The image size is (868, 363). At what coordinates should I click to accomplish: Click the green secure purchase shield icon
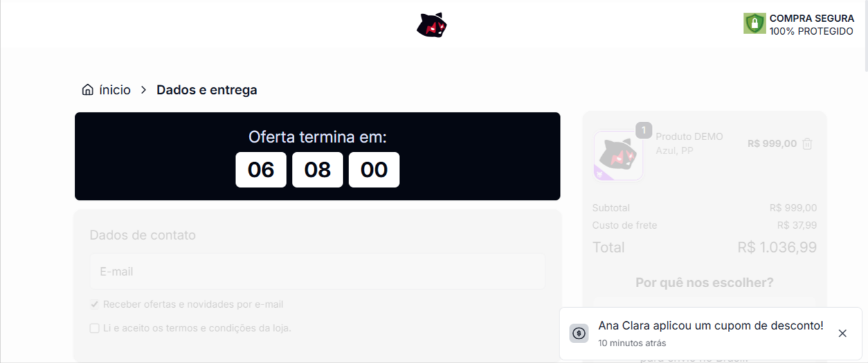[754, 24]
